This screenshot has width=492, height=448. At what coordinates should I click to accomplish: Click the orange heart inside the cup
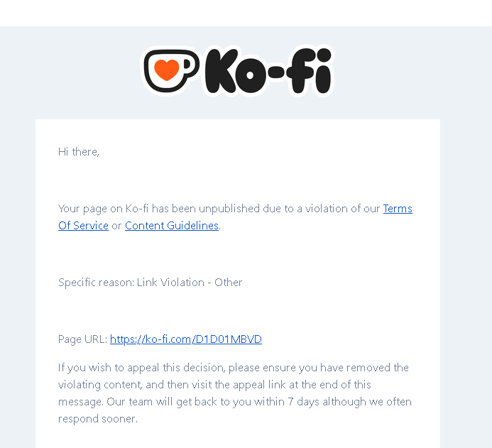point(167,70)
